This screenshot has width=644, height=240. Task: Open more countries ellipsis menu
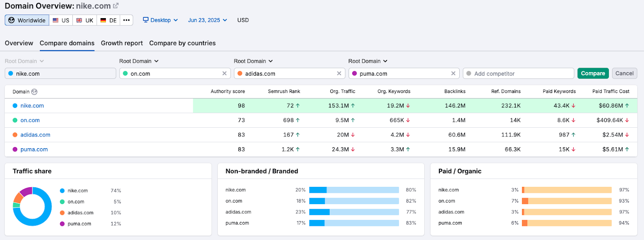pos(126,20)
